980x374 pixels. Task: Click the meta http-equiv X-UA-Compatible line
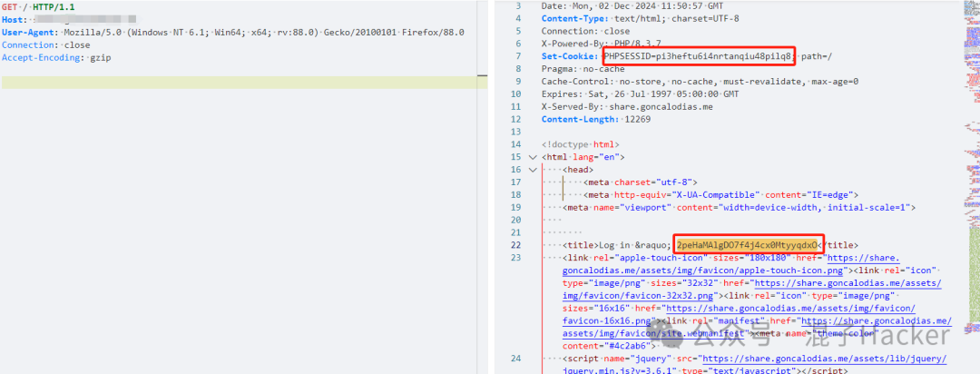coord(720,194)
